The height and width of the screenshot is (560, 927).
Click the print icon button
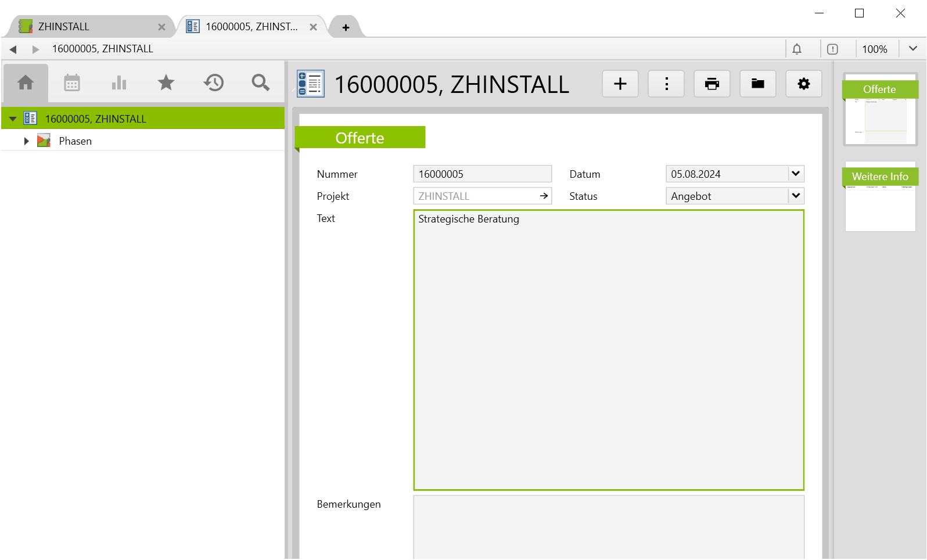pyautogui.click(x=712, y=84)
